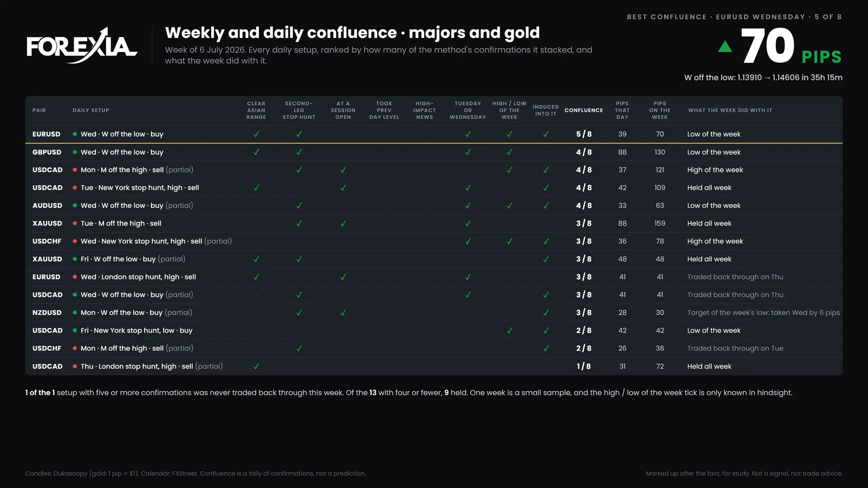The height and width of the screenshot is (488, 868).
Task: Click the red dot in the XAUUSD Tue M off the high row
Action: pyautogui.click(x=75, y=223)
